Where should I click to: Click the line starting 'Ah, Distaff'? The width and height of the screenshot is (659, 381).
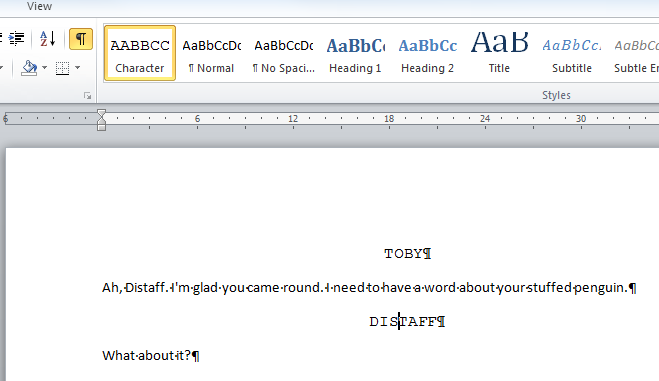coord(369,288)
